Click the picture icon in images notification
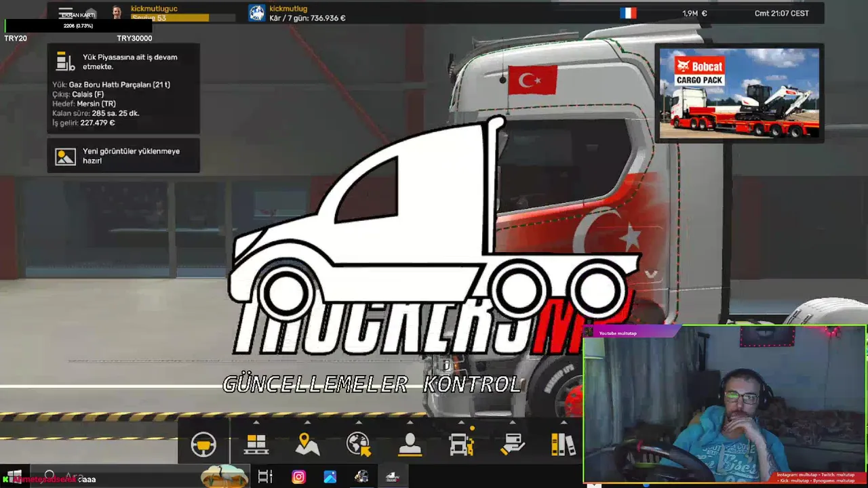Image resolution: width=868 pixels, height=488 pixels. pos(66,157)
